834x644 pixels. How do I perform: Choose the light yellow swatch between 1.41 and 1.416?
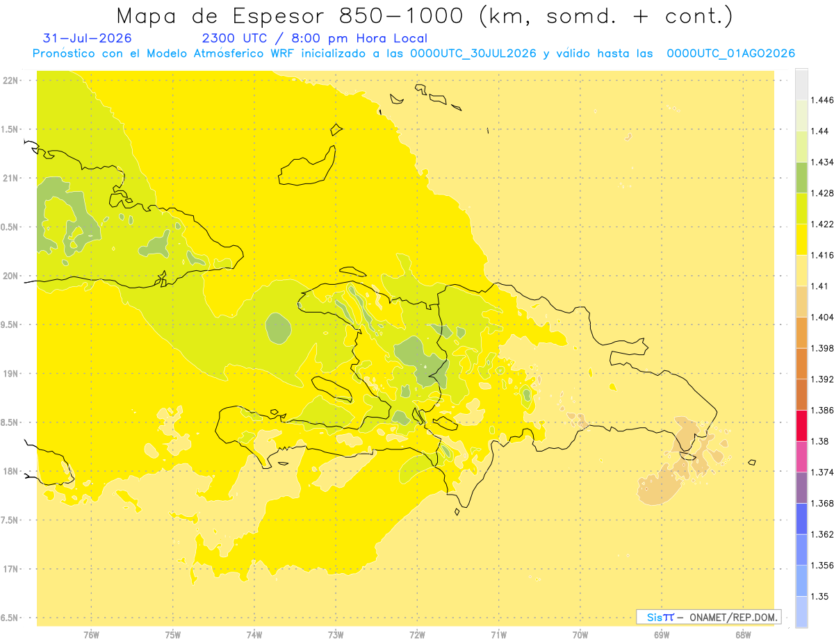click(801, 270)
